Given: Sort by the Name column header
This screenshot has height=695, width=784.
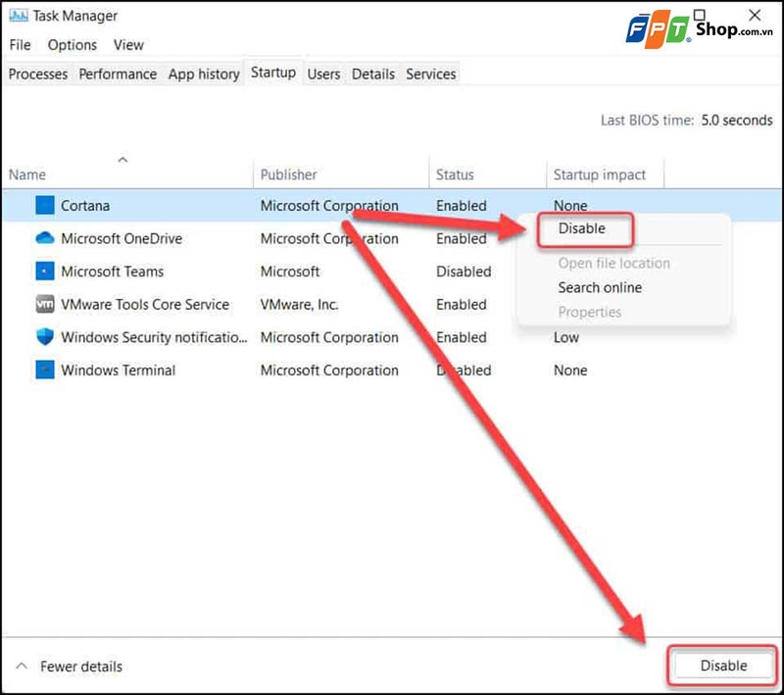Looking at the screenshot, I should (x=27, y=174).
